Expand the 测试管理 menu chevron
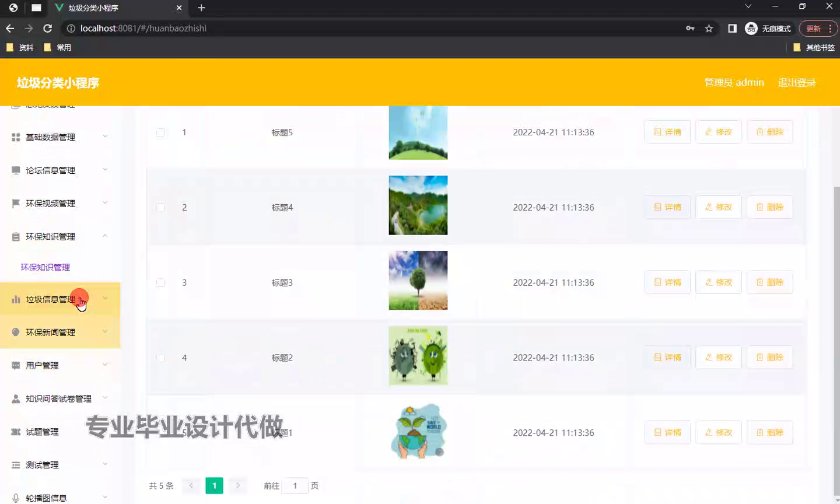840x504 pixels. [105, 465]
